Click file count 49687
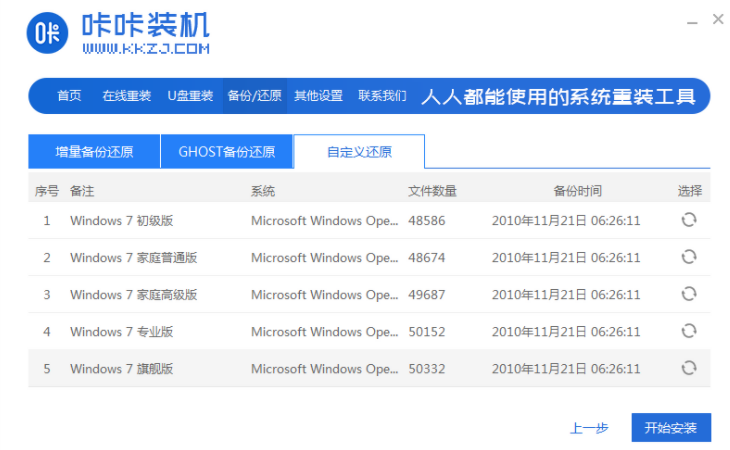730x450 pixels. pos(427,295)
